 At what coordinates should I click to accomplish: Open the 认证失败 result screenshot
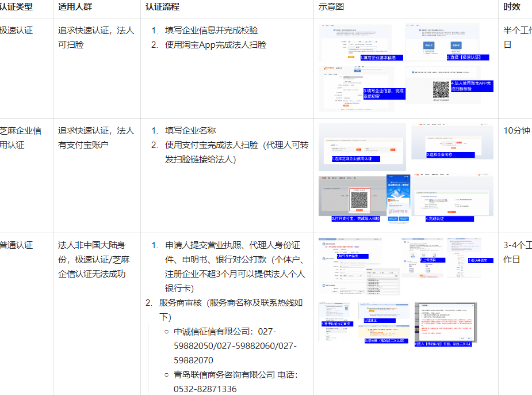(x=384, y=332)
